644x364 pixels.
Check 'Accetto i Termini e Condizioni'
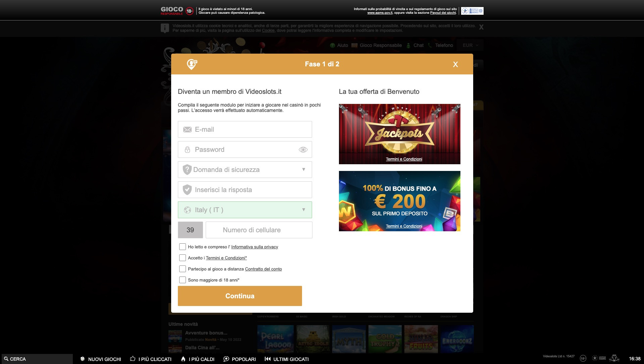[x=183, y=258]
